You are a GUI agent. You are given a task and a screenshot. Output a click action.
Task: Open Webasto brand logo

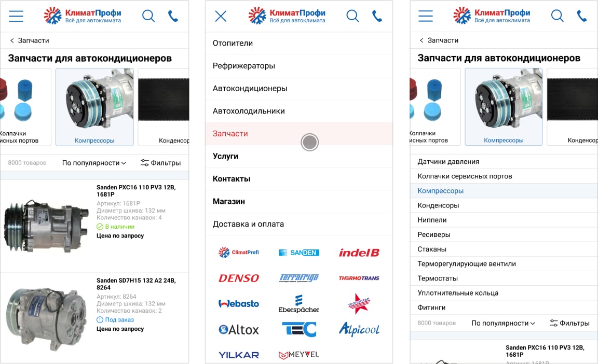tap(239, 303)
